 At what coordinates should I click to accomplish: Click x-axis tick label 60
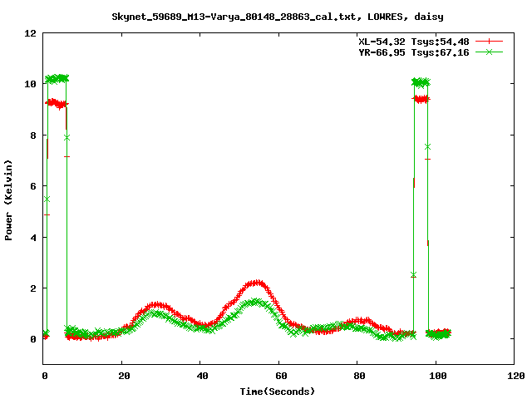click(281, 376)
